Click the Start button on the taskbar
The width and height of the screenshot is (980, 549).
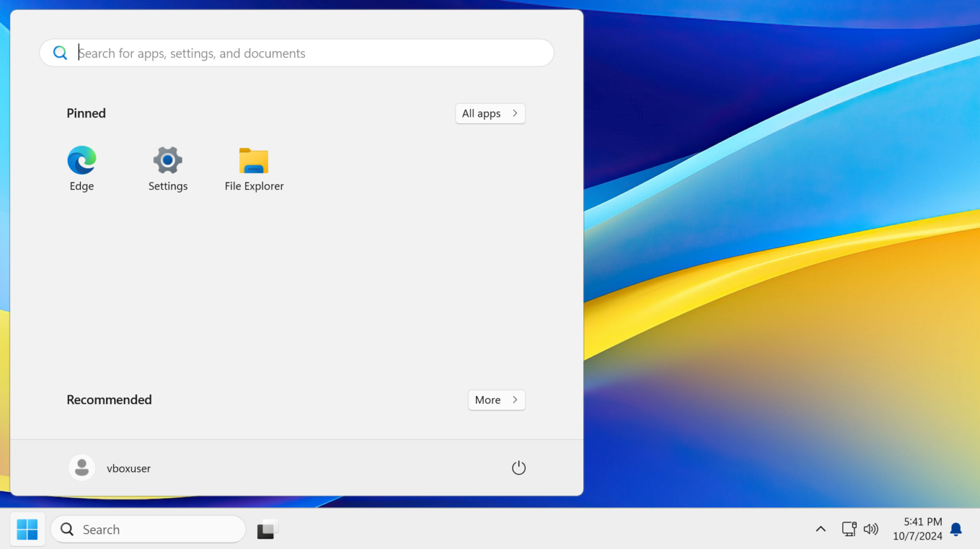(27, 529)
